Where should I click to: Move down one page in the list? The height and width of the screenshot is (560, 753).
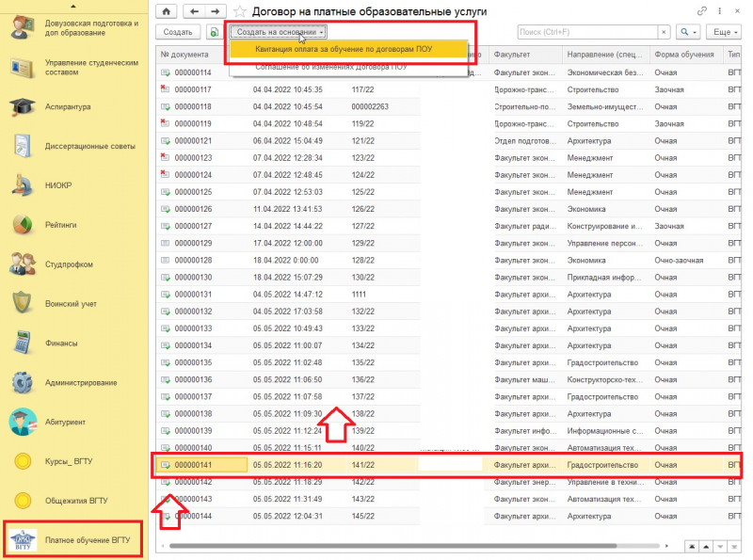[x=720, y=547]
